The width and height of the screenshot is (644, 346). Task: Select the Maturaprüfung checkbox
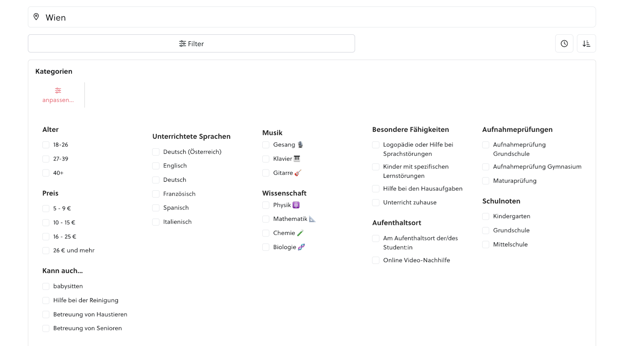point(486,181)
